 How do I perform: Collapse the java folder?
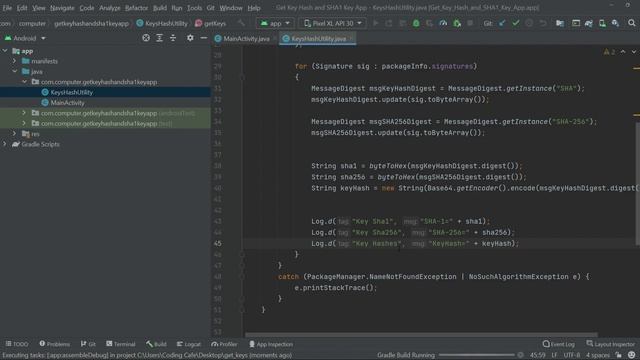pos(15,71)
